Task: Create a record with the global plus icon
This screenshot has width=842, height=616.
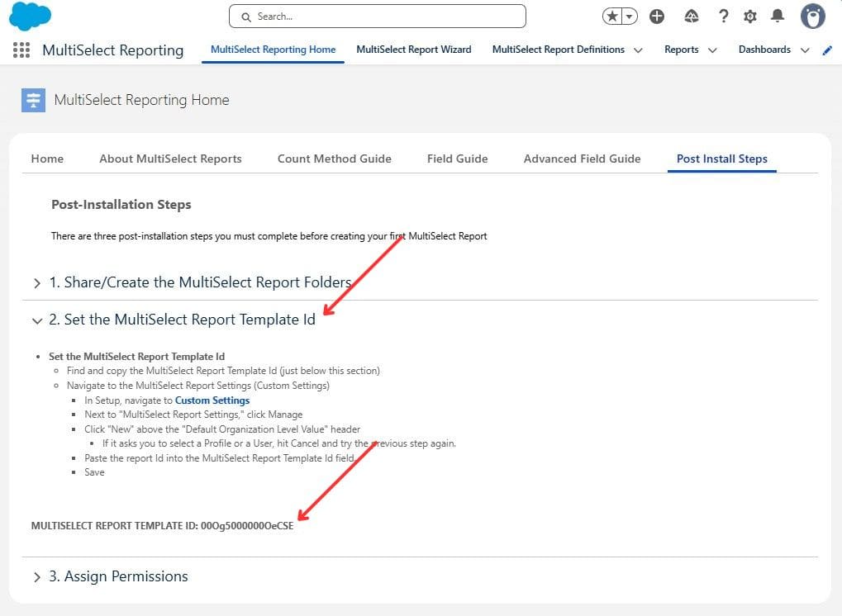Action: 657,16
